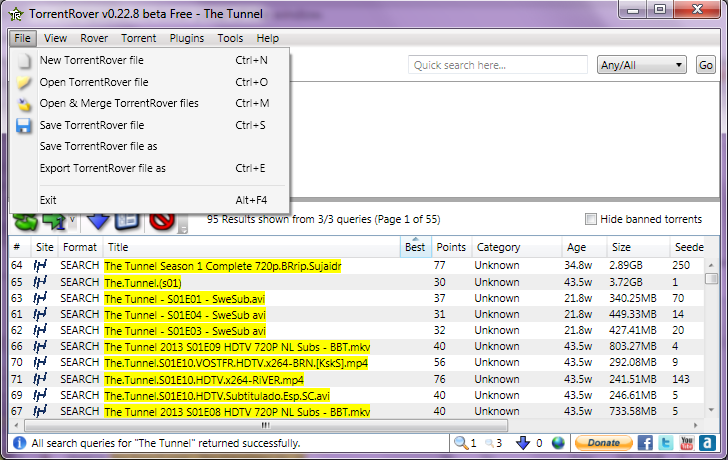Click the site icon in row 67
Image resolution: width=728 pixels, height=460 pixels.
point(40,411)
